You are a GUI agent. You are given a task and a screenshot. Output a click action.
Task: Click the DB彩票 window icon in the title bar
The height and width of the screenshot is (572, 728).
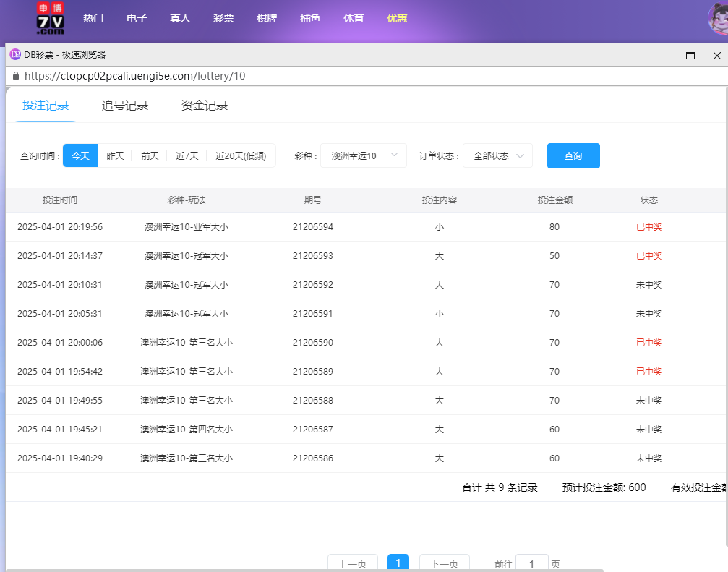[14, 54]
